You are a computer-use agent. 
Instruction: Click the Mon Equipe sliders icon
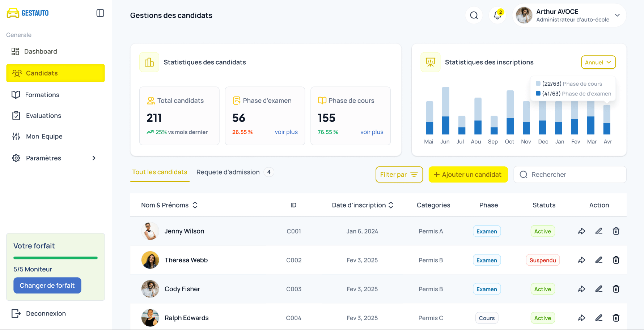16,136
